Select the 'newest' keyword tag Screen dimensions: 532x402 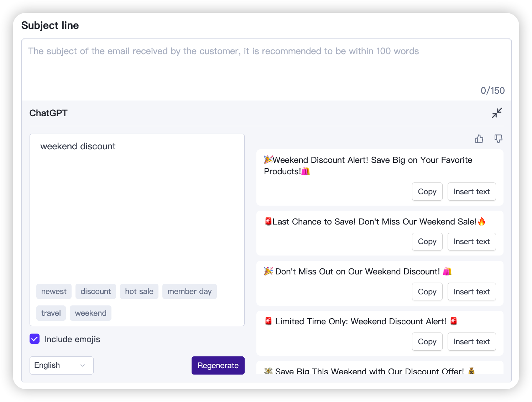click(x=54, y=292)
